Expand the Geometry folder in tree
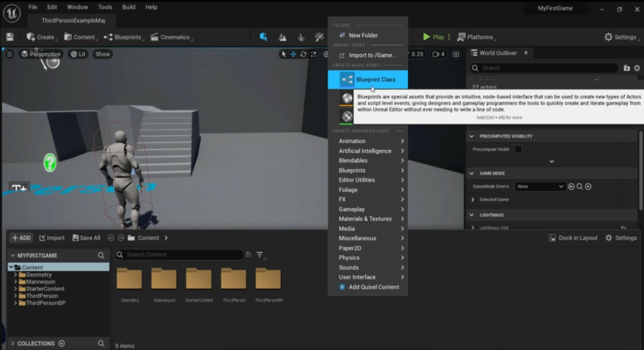This screenshot has height=350, width=644. pos(16,275)
